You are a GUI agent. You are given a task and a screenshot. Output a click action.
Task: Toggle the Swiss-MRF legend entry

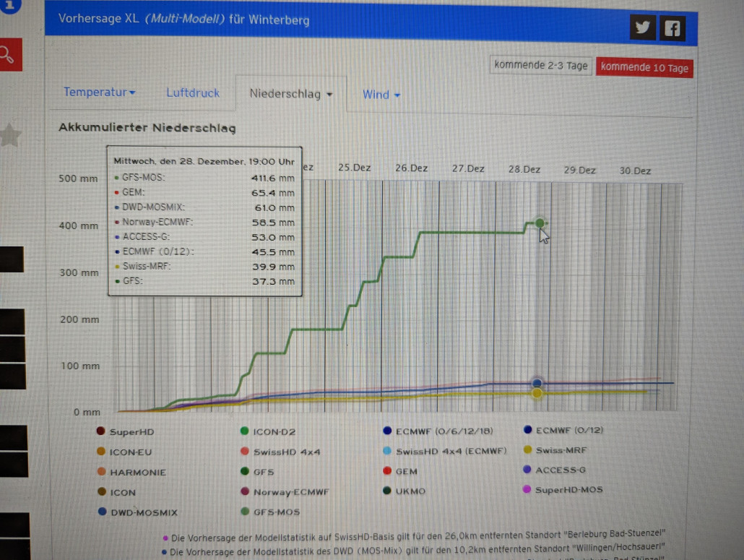tap(561, 450)
